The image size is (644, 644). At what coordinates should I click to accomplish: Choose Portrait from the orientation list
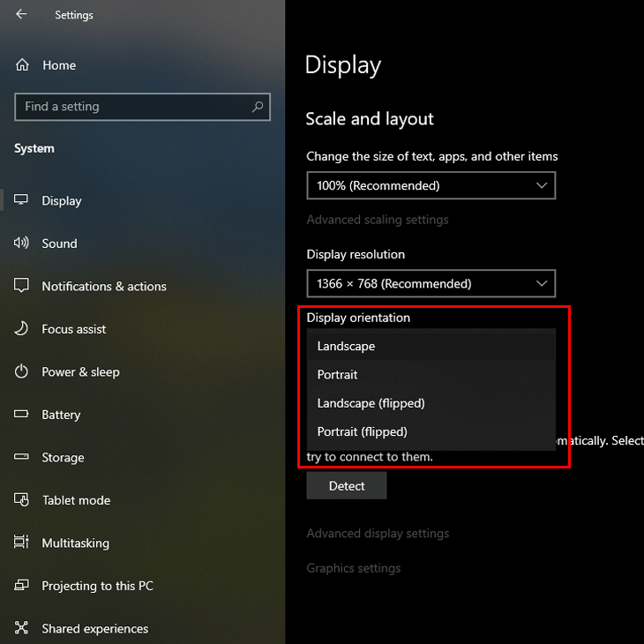click(338, 375)
